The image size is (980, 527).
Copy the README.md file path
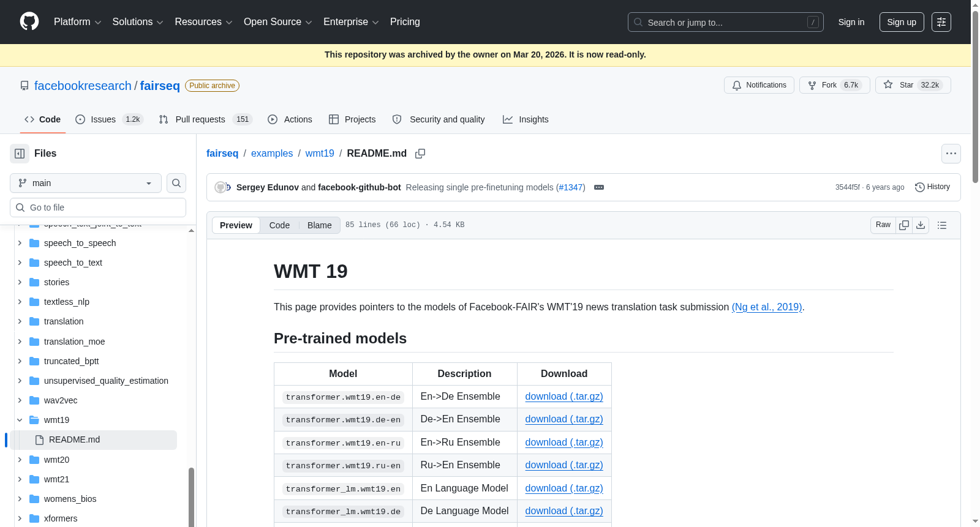(420, 154)
